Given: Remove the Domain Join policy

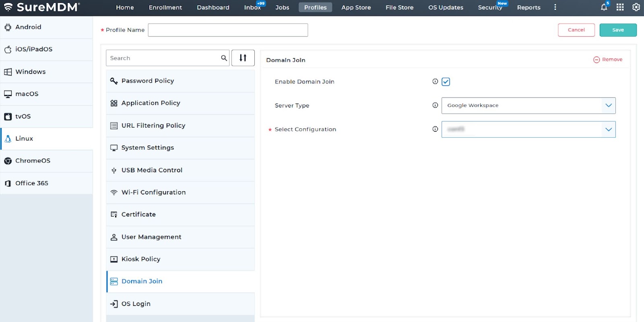Looking at the screenshot, I should pos(608,60).
